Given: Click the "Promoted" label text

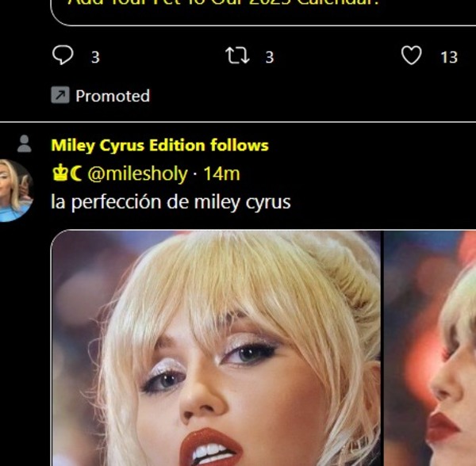Looking at the screenshot, I should pyautogui.click(x=112, y=96).
